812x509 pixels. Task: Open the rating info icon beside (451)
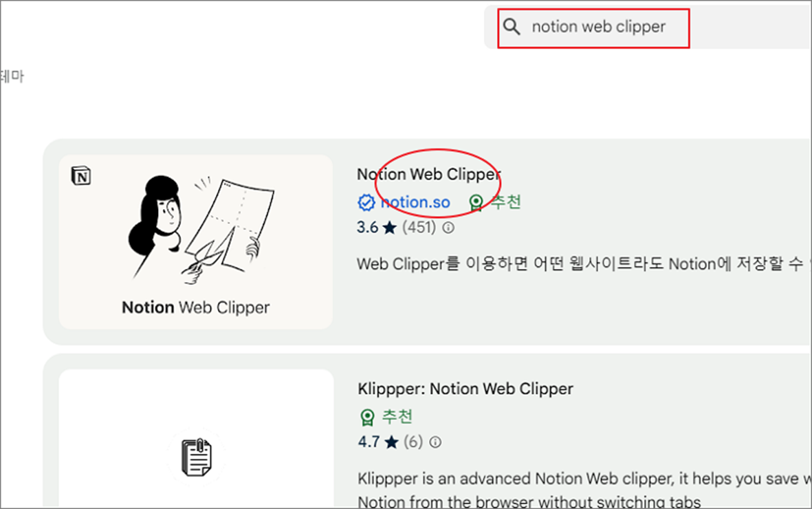tap(448, 228)
